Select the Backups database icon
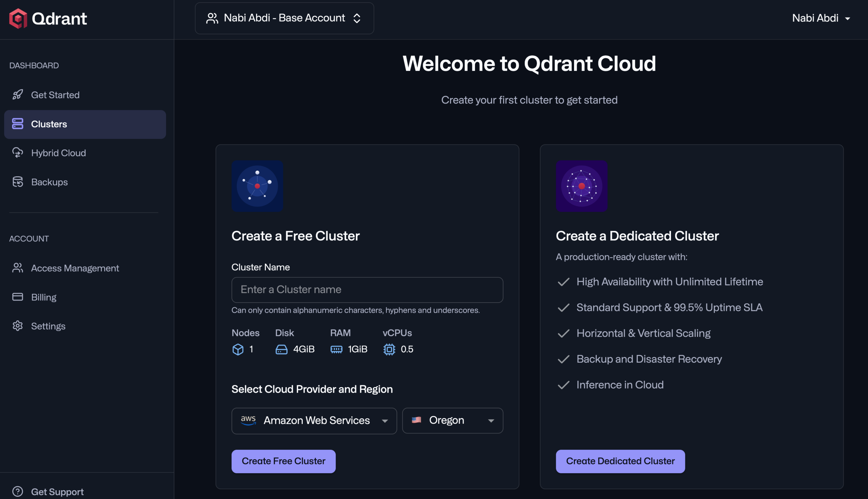868x499 pixels. [18, 182]
